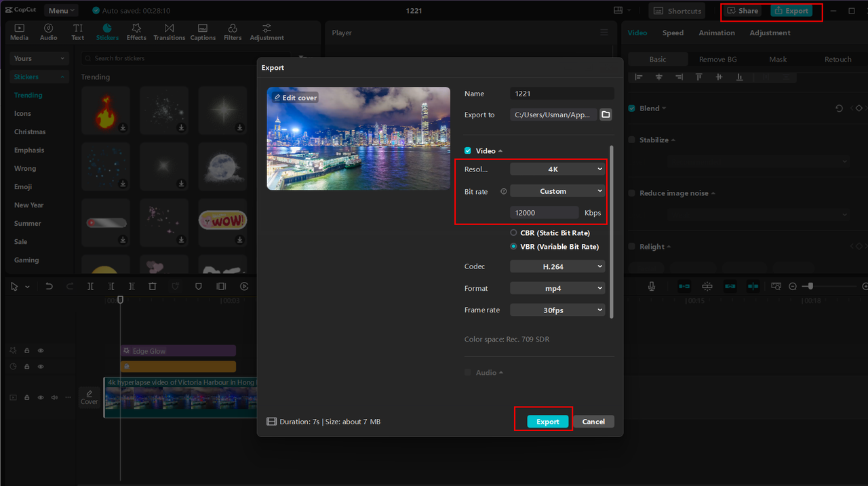Viewport: 868px width, 486px height.
Task: Click the Shortcuts button in title bar
Action: point(677,11)
